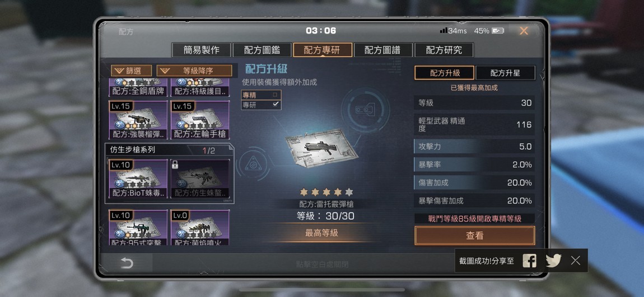Screen dimensions: 644x297
Task: Open the 等級降序 sort dropdown
Action: [194, 70]
